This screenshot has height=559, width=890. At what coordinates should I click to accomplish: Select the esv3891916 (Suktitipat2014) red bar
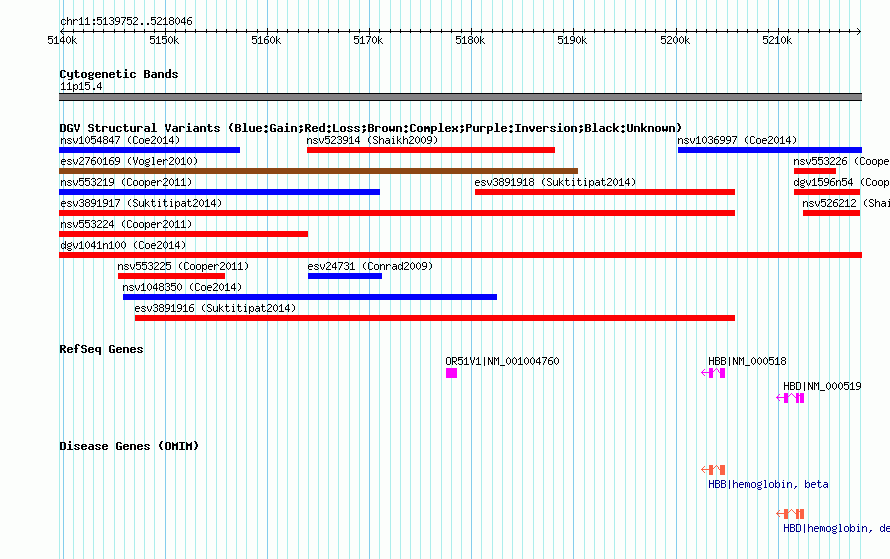435,318
